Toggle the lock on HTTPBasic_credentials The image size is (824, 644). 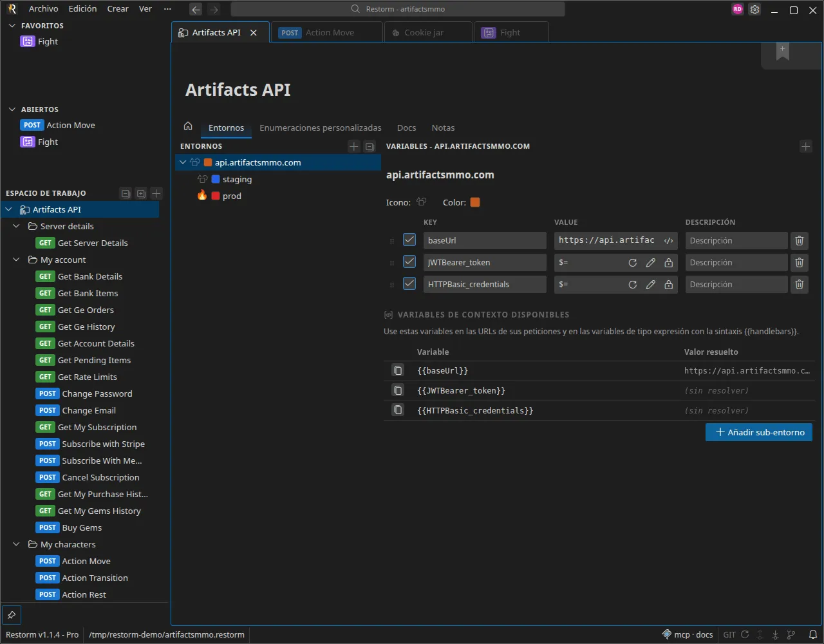[669, 285]
